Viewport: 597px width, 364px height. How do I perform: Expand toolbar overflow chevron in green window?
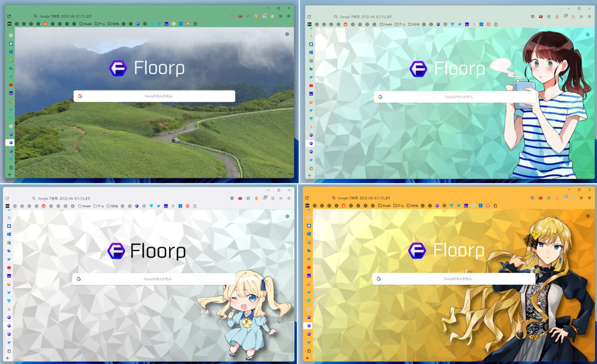tap(280, 16)
